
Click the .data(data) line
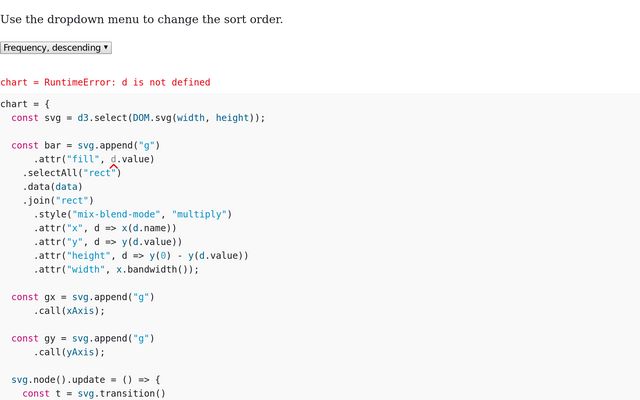(53, 186)
